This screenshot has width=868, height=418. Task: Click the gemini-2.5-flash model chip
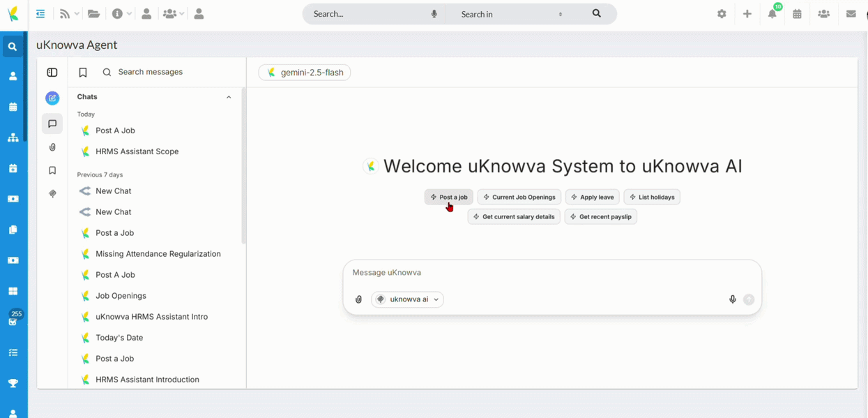point(305,73)
